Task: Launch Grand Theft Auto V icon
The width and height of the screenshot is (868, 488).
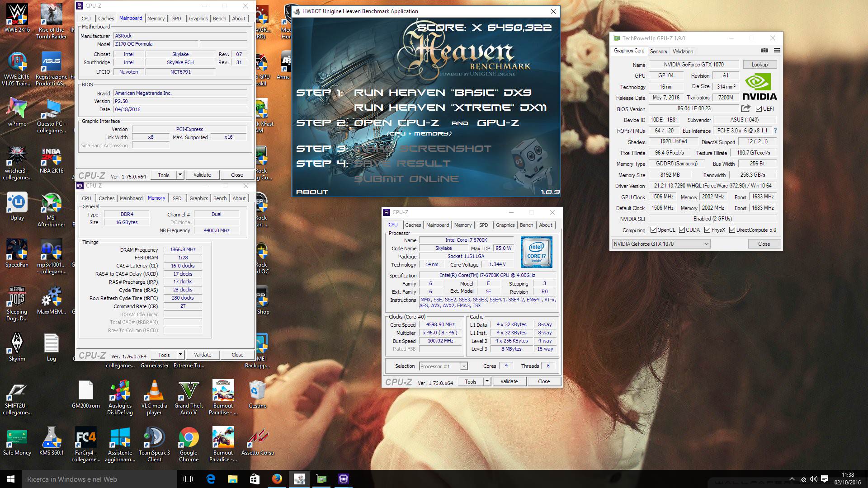Action: (189, 397)
